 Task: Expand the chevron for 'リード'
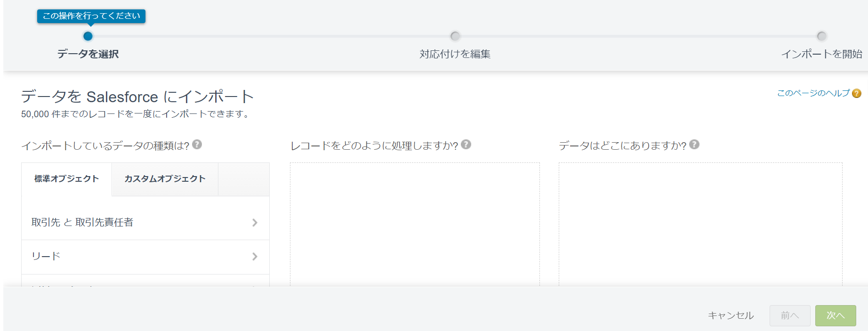tap(255, 257)
